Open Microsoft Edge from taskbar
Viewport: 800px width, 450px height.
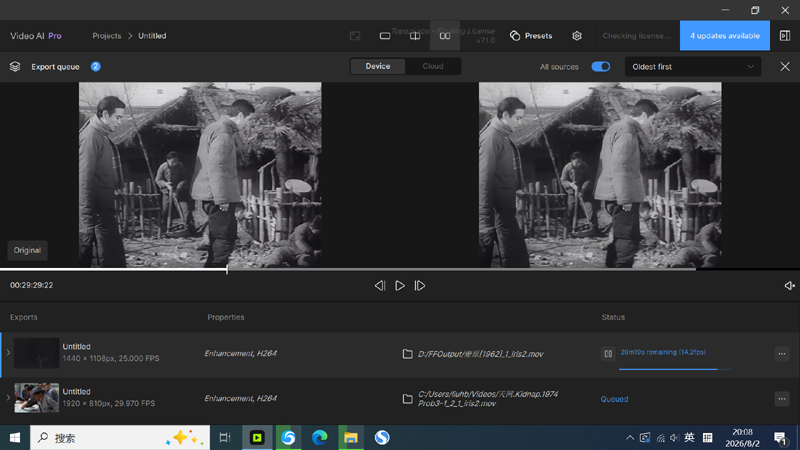(x=319, y=438)
